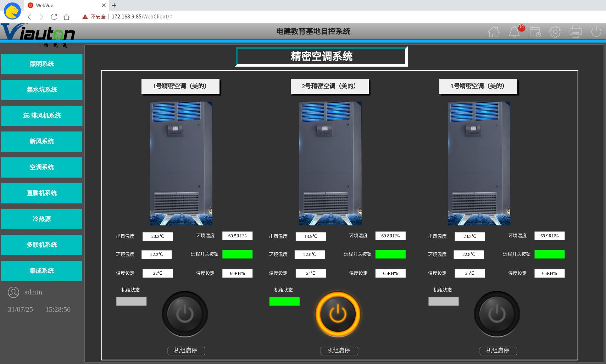Toggle unit 1 远程开关按钮 green switch

click(x=238, y=254)
